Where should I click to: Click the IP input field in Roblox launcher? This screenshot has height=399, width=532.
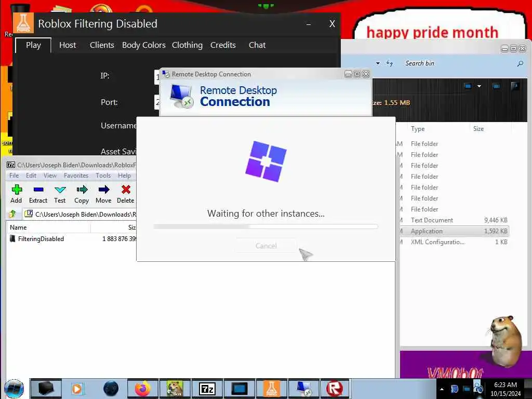157,77
